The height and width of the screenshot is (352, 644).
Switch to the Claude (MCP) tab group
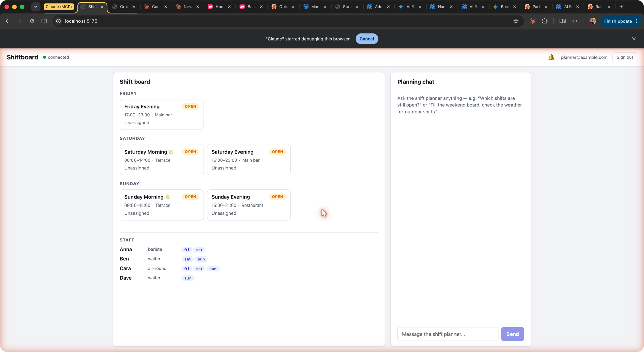(x=59, y=7)
